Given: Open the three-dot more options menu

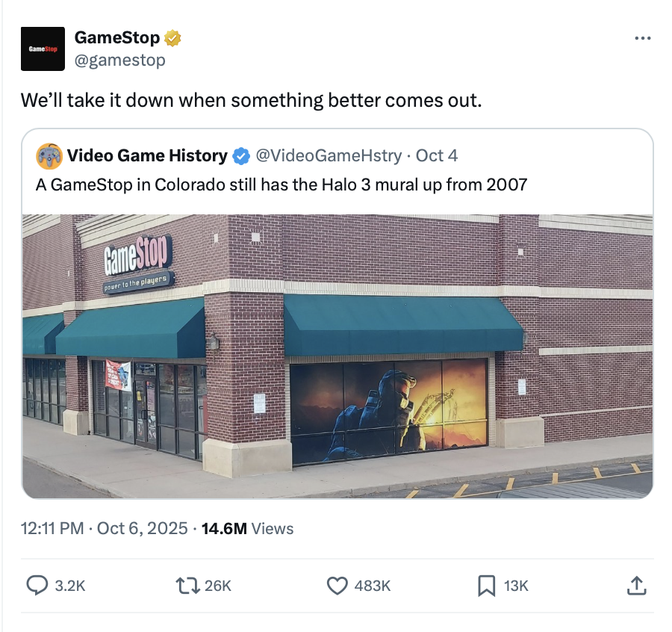Looking at the screenshot, I should [x=642, y=39].
